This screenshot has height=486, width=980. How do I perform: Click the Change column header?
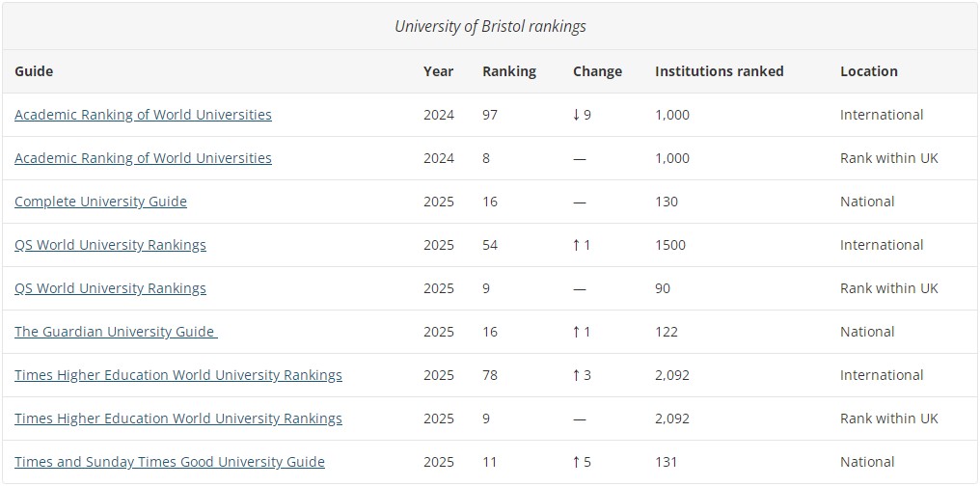click(x=597, y=71)
